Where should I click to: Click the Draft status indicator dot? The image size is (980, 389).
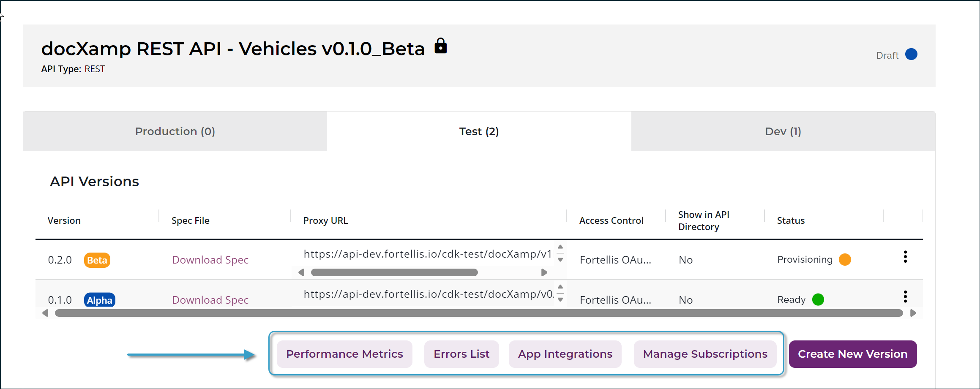point(912,54)
